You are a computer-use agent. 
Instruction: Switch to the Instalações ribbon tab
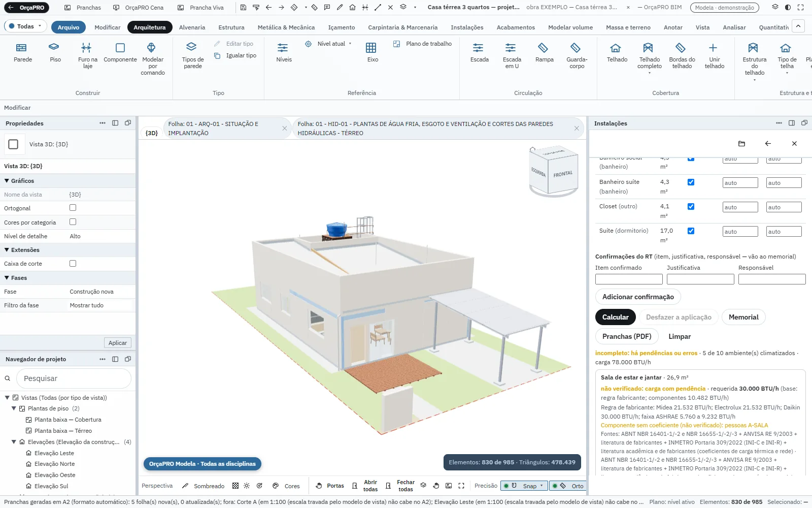pos(467,27)
